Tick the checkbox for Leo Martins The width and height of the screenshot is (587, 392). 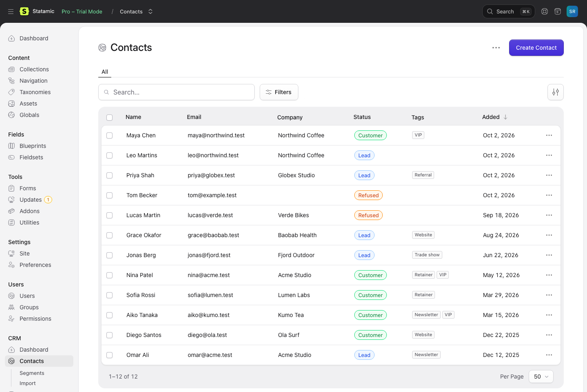(110, 155)
